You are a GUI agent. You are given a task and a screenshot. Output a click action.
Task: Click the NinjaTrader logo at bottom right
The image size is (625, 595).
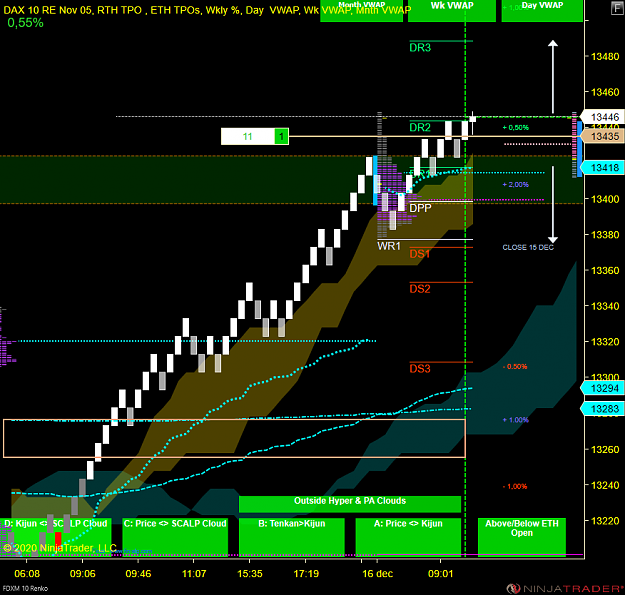pyautogui.click(x=565, y=588)
